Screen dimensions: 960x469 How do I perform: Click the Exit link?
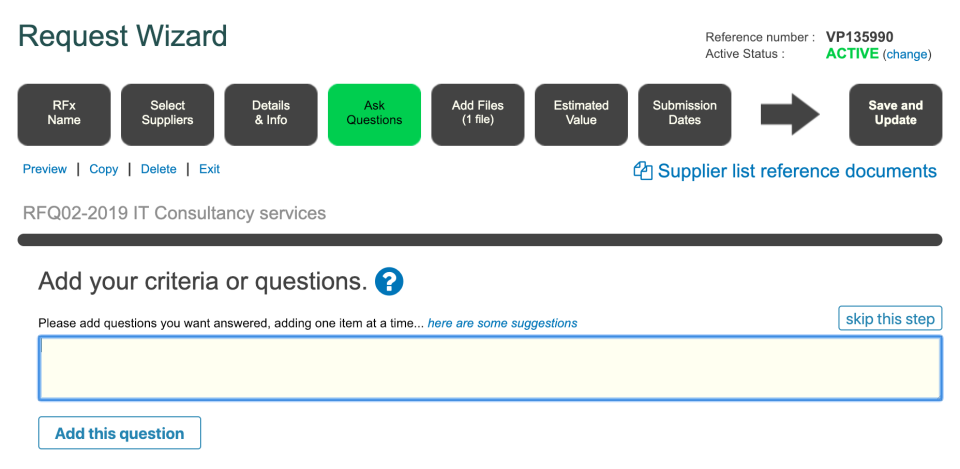(209, 169)
